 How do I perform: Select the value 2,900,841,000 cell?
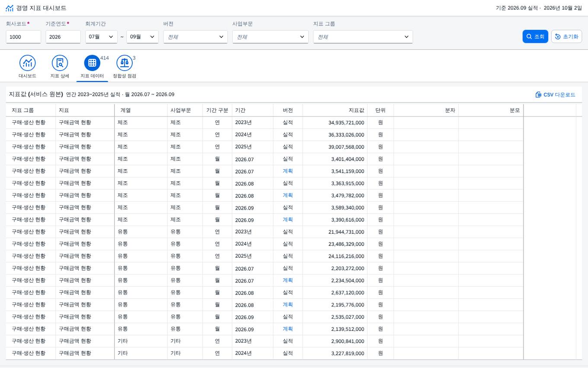click(x=335, y=341)
